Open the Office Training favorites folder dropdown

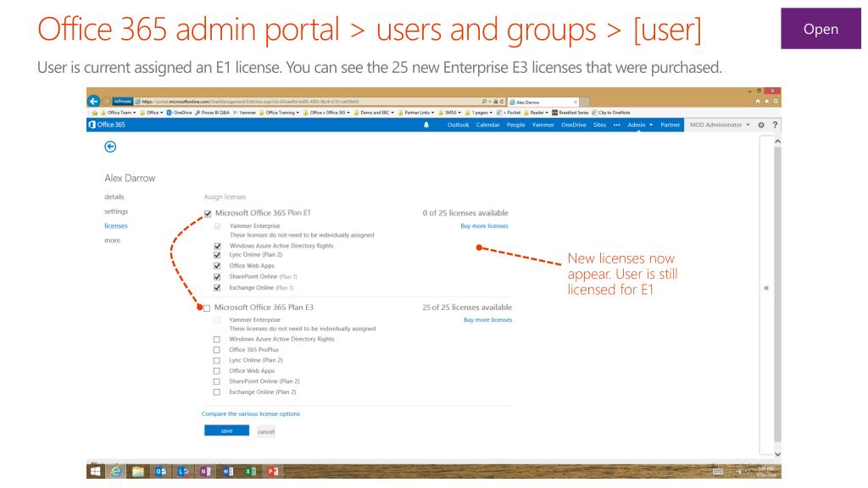pyautogui.click(x=279, y=113)
